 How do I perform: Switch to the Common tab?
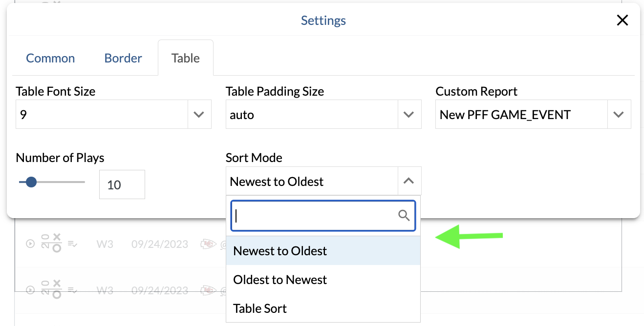coord(50,58)
